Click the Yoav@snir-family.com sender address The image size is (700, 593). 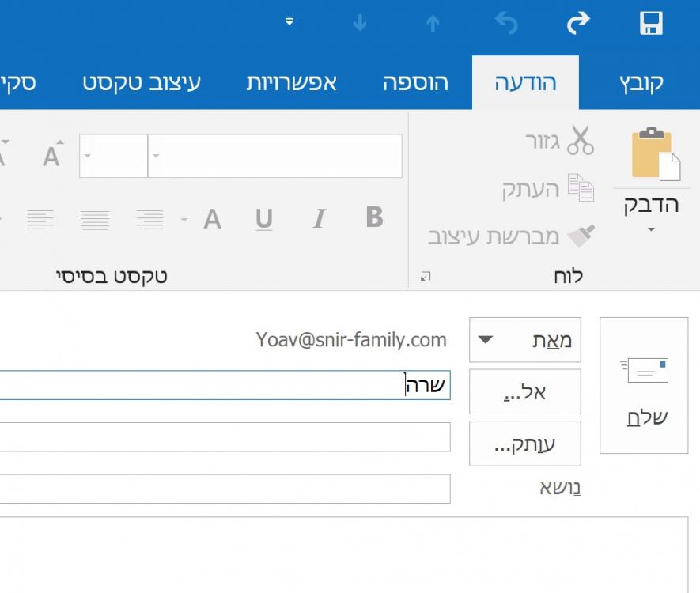click(351, 340)
